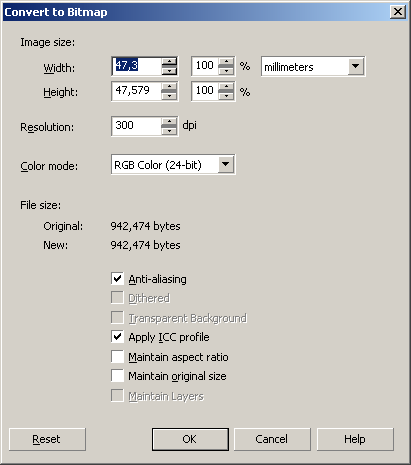Increase Height value with up spinner arrow
411x465 pixels.
pyautogui.click(x=169, y=87)
